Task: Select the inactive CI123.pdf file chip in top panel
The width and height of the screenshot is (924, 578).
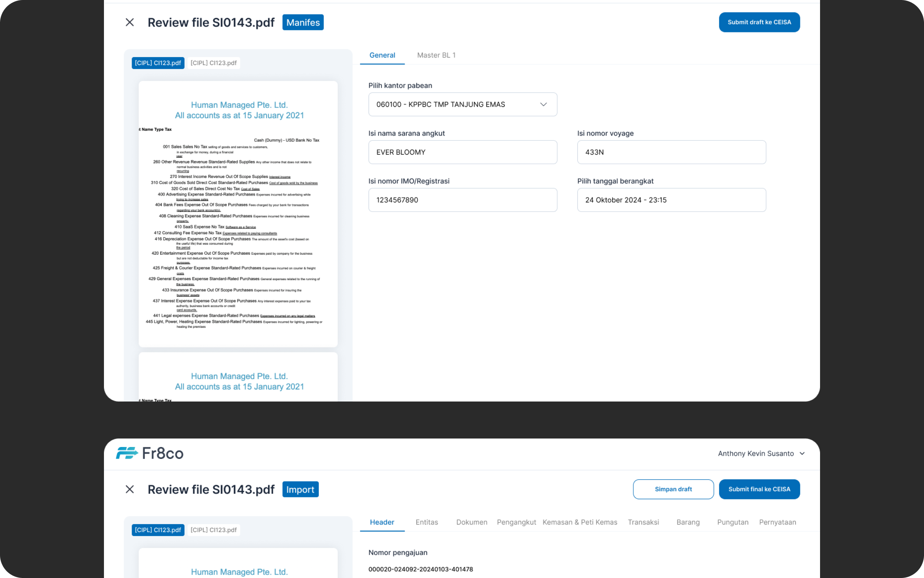Action: (214, 63)
